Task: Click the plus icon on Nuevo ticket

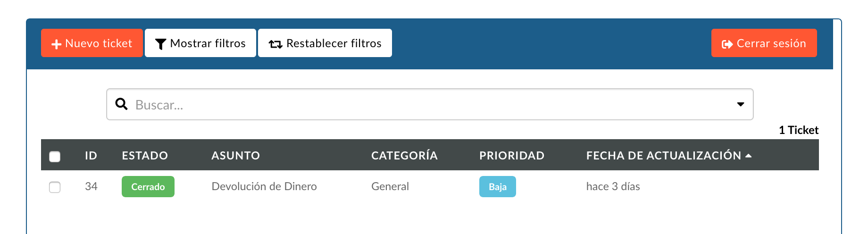Action: click(x=57, y=44)
